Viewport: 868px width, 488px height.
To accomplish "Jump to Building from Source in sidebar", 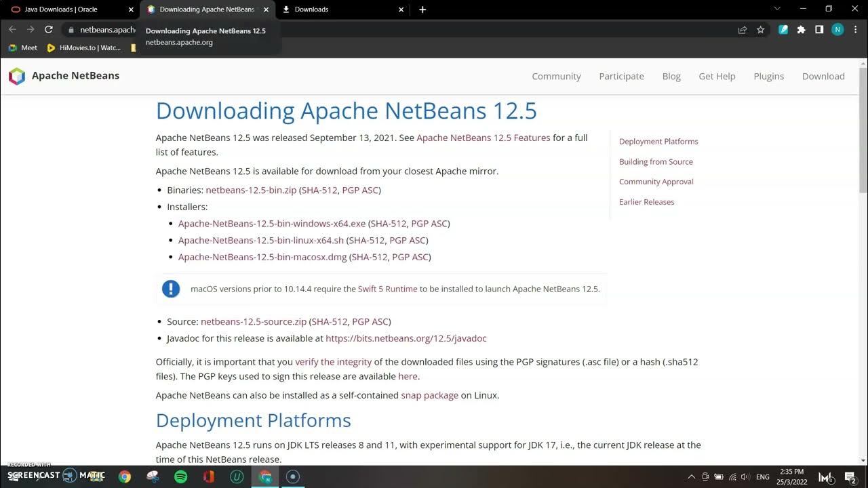I will click(656, 161).
